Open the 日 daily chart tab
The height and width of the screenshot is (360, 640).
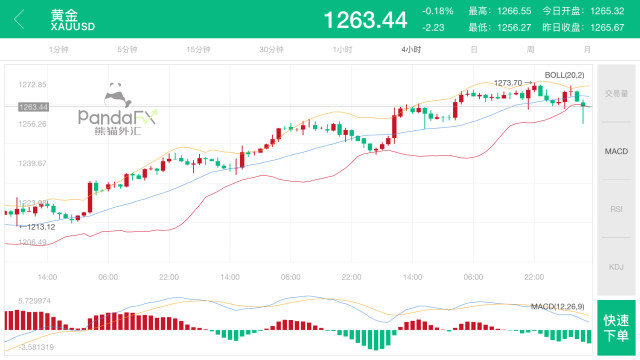pos(474,50)
